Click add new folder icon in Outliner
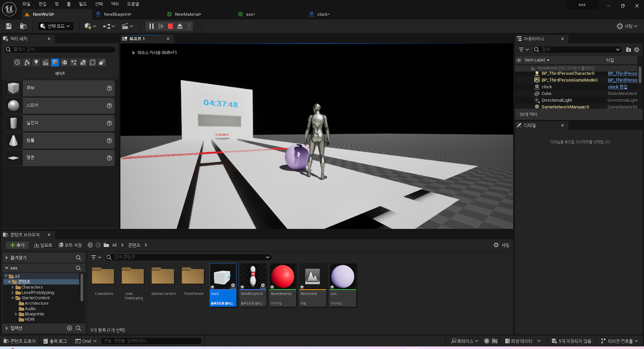 click(628, 50)
